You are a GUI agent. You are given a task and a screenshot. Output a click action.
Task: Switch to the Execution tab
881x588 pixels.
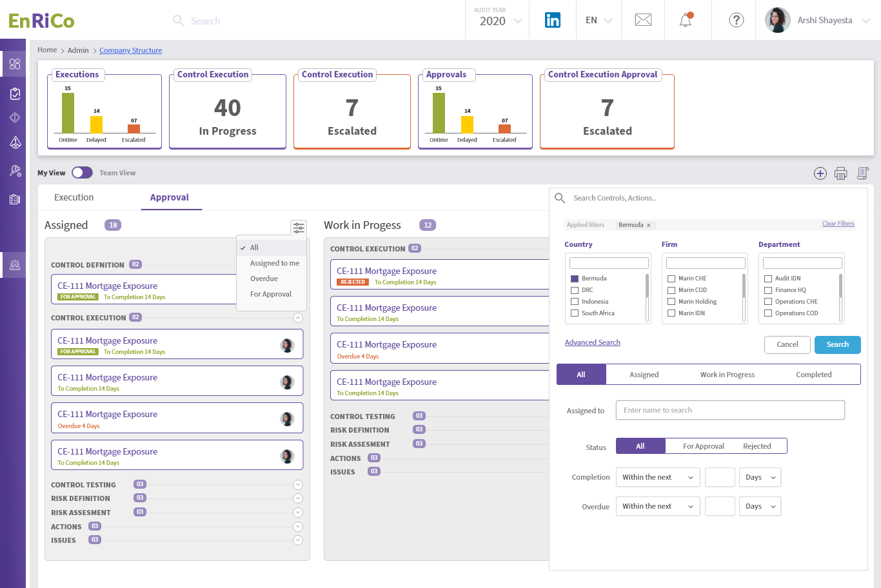tap(74, 197)
